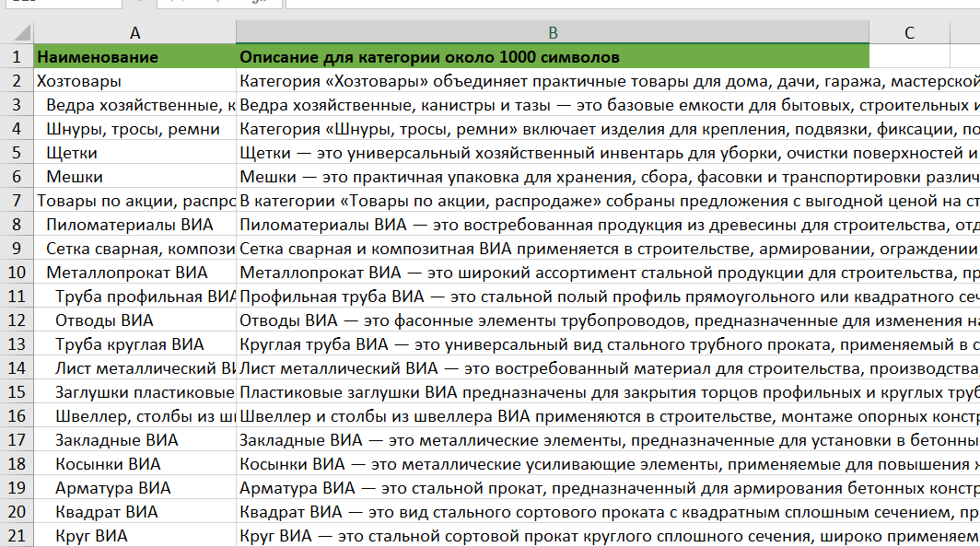The height and width of the screenshot is (547, 980).
Task: Select the Хозтовары cell in column A
Action: click(x=135, y=81)
